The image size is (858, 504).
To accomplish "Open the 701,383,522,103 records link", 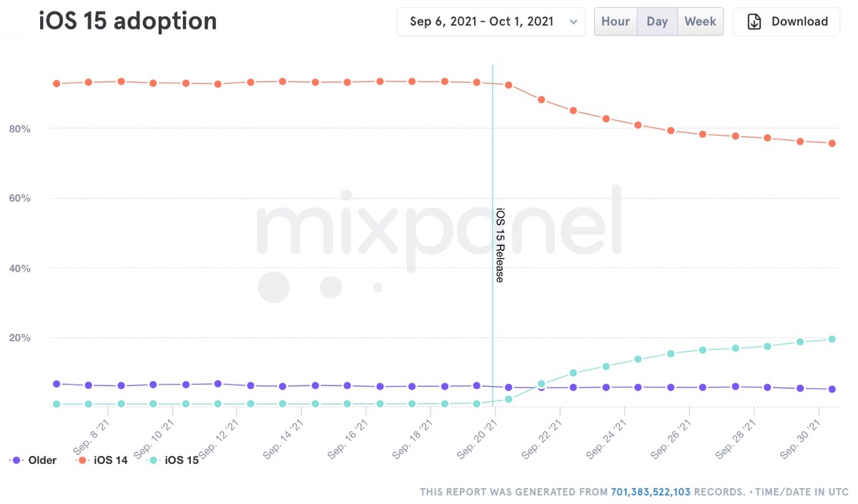I will point(651,492).
